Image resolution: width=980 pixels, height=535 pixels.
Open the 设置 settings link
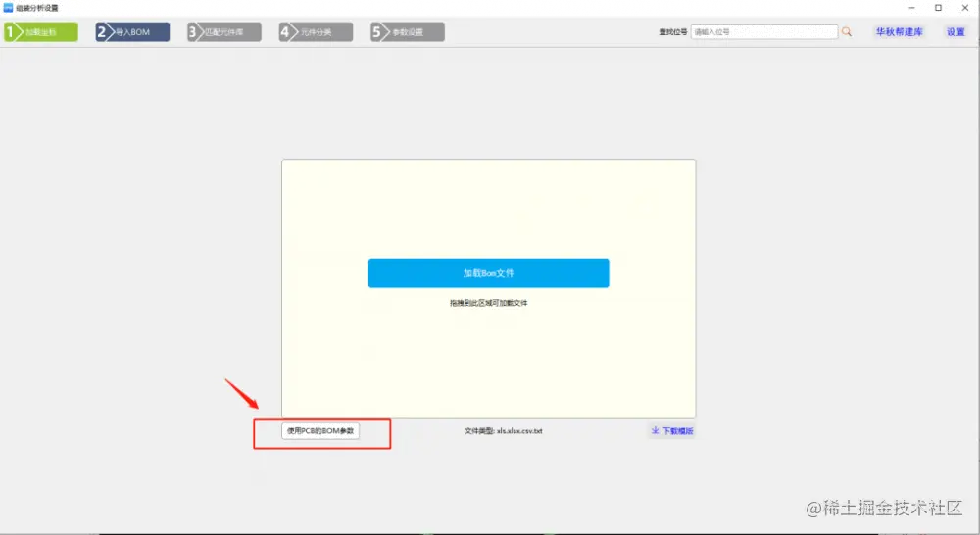pos(955,32)
